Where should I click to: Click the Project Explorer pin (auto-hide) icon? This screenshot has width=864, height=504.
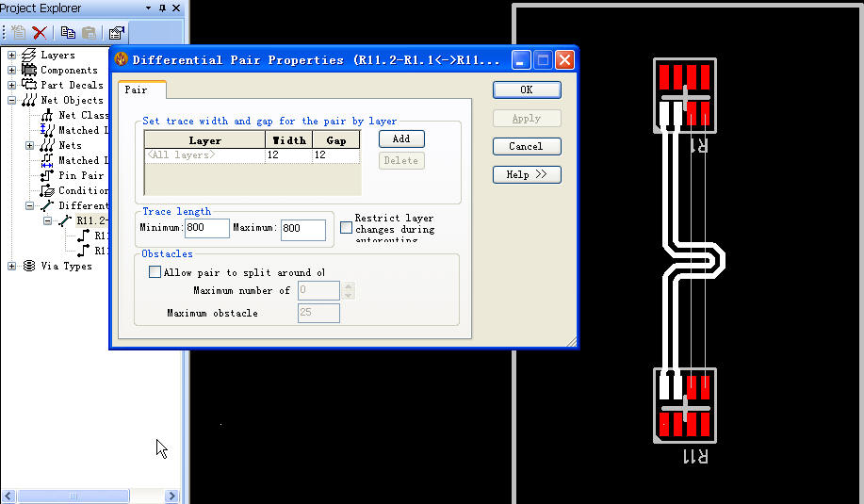[x=163, y=8]
